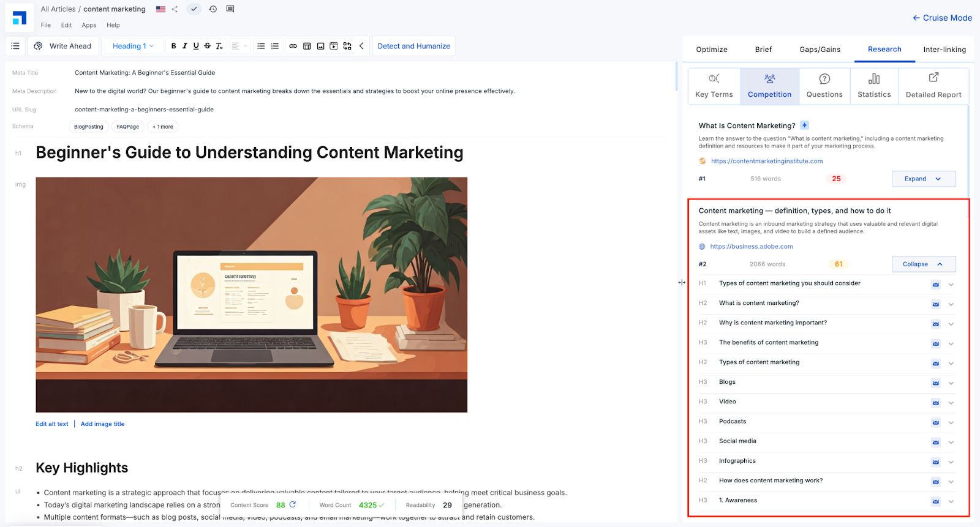Insert a link using the toolbar icon
This screenshot has height=527, width=980.
293,46
